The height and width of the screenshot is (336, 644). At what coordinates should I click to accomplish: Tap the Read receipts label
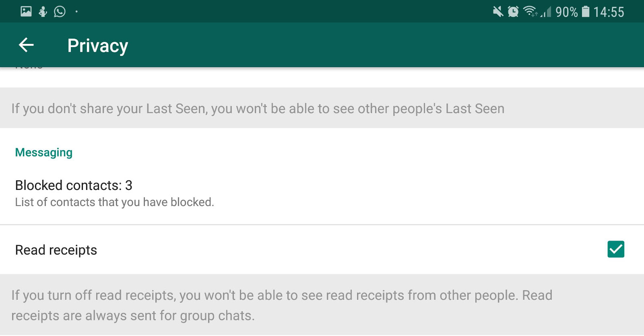(56, 250)
